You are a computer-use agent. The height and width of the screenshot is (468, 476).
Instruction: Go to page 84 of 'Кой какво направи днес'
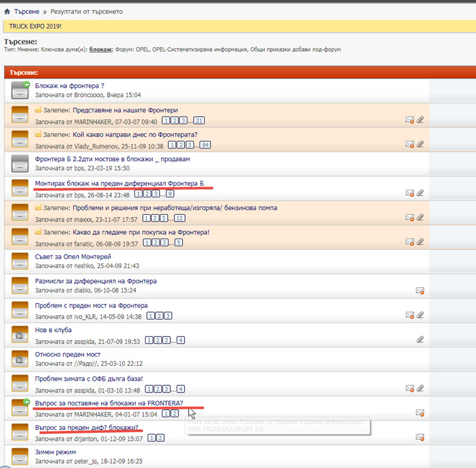pos(206,145)
